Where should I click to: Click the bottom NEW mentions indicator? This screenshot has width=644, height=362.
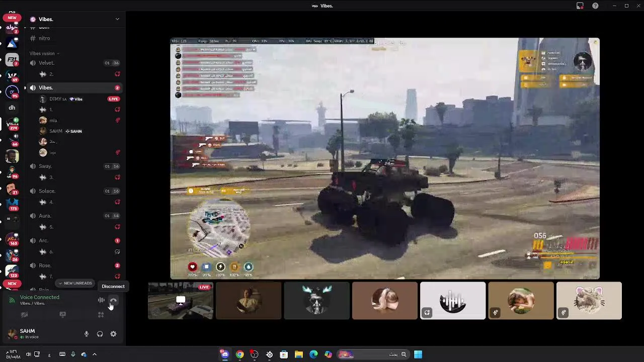12,284
